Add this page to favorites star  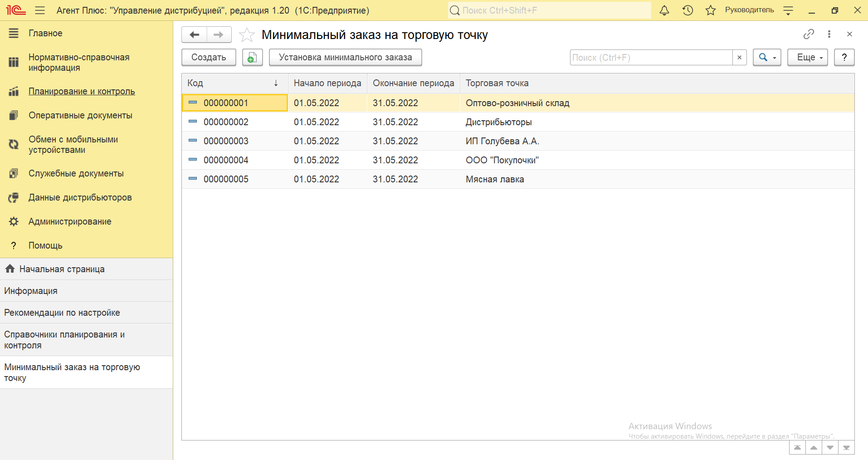[247, 35]
